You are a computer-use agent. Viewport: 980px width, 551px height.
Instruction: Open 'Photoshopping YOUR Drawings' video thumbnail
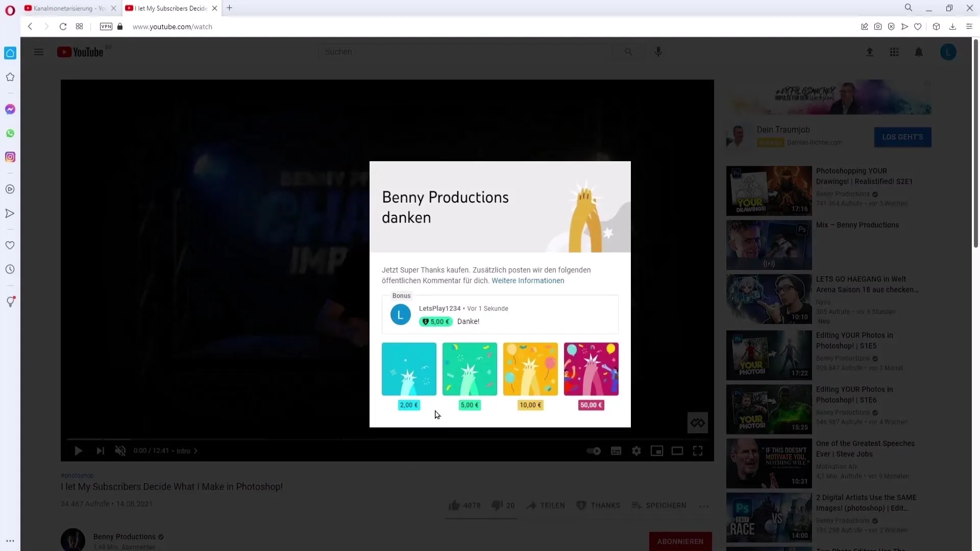tap(769, 191)
